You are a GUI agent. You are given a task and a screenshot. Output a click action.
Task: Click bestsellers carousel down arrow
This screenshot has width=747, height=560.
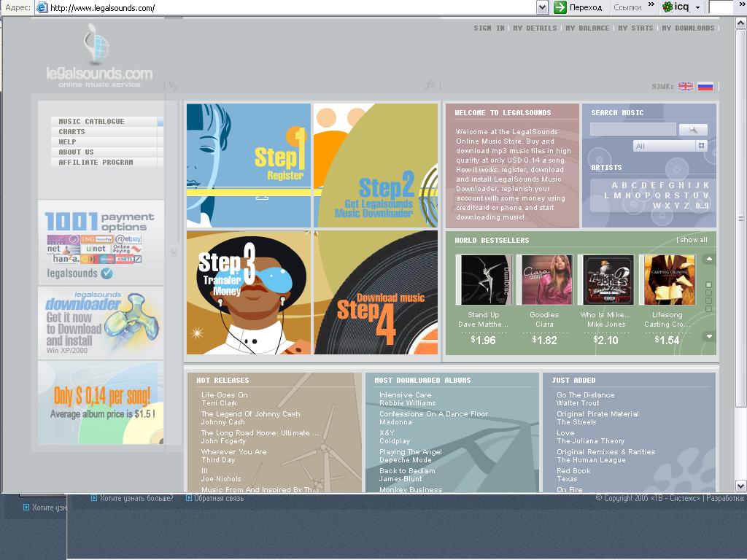[709, 336]
